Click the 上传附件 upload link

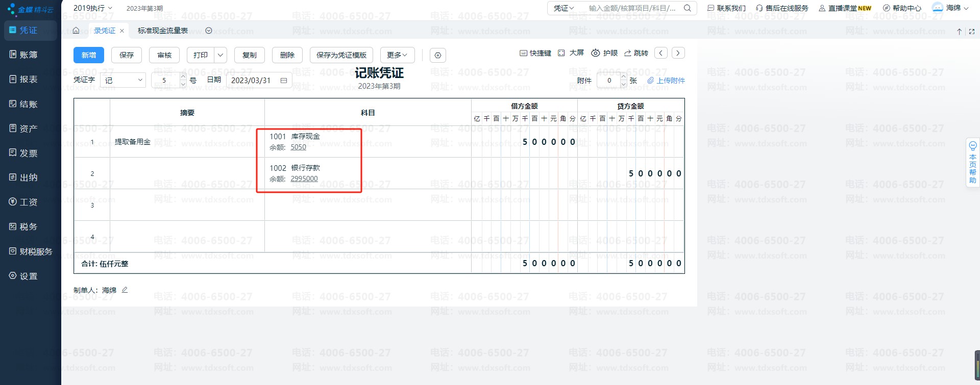point(666,81)
